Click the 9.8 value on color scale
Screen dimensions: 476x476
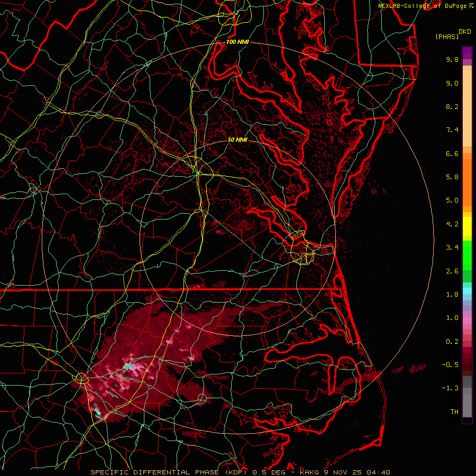pos(452,59)
